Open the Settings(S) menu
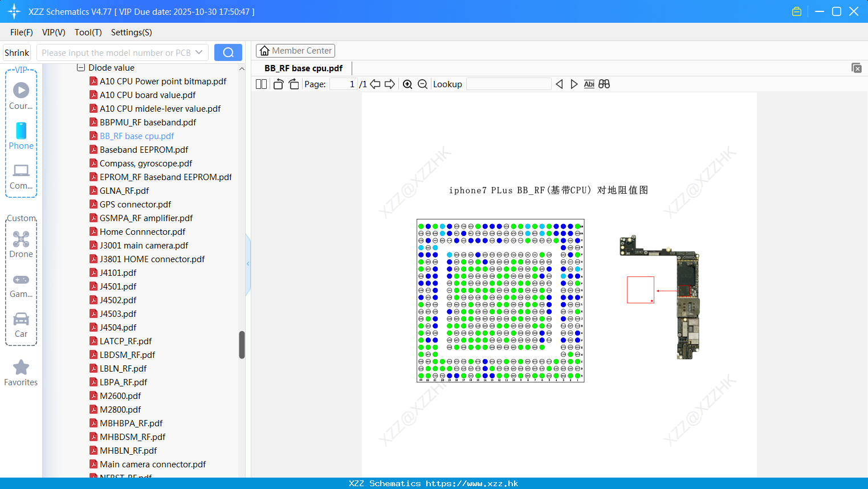This screenshot has width=868, height=489. pos(132,32)
